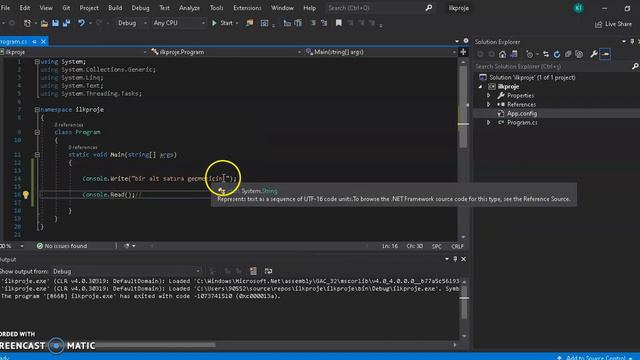
Task: Click the uncomment lines icon
Action: [324, 23]
